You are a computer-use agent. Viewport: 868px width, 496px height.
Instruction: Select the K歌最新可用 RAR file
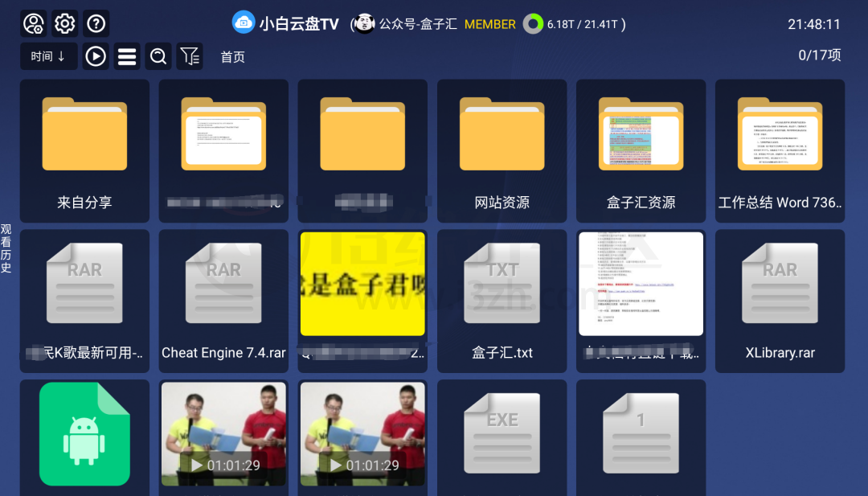tap(84, 301)
